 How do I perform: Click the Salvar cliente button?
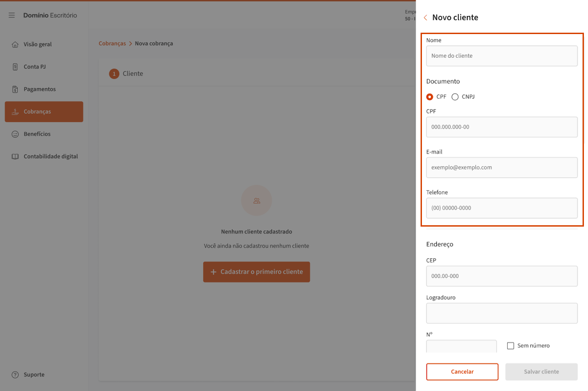pos(541,371)
